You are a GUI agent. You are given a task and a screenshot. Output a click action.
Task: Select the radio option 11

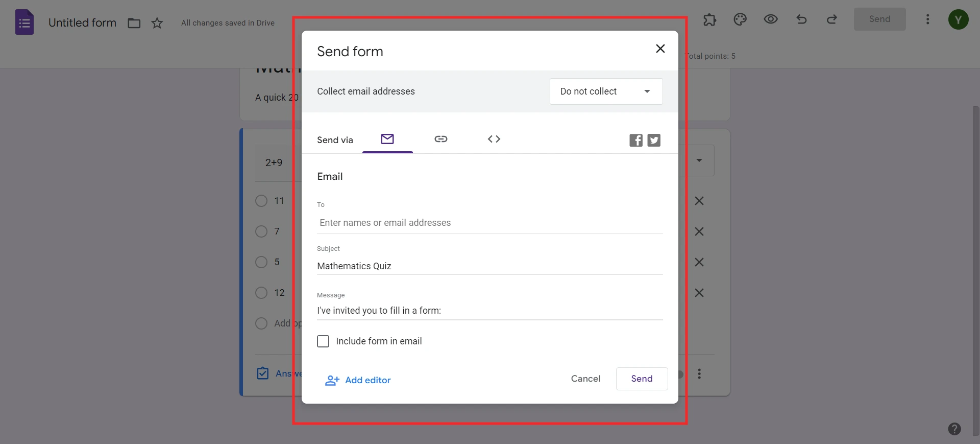point(261,201)
